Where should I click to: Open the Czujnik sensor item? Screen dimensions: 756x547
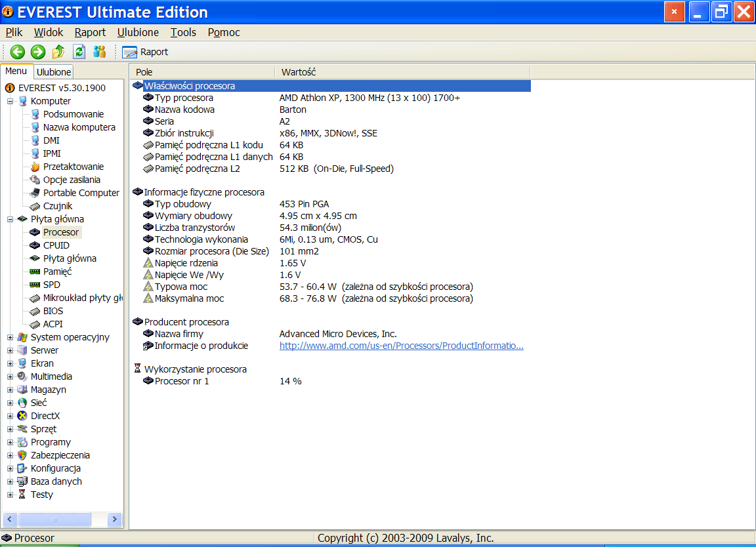tap(58, 206)
